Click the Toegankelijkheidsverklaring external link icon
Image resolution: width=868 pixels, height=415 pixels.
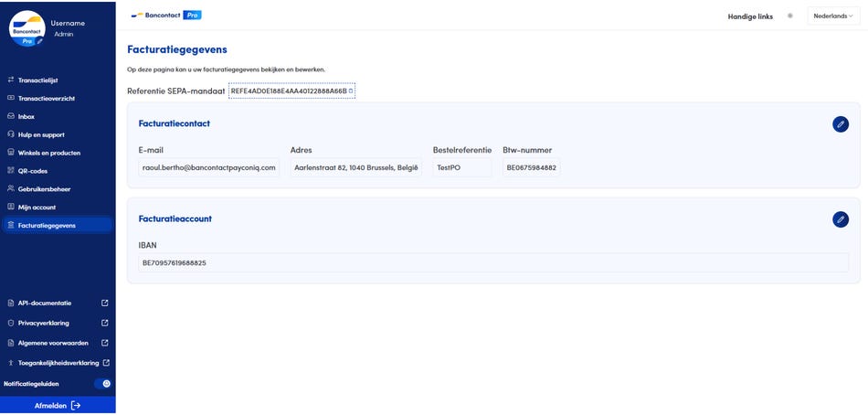click(106, 363)
